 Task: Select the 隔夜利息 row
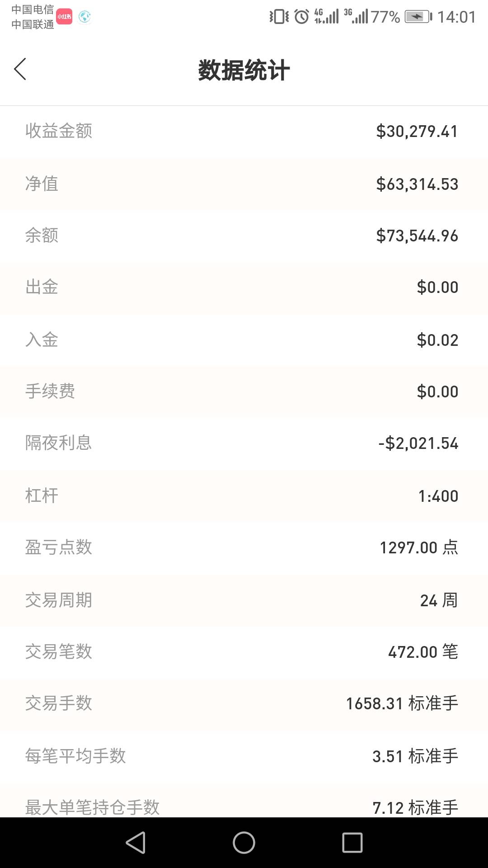244,443
